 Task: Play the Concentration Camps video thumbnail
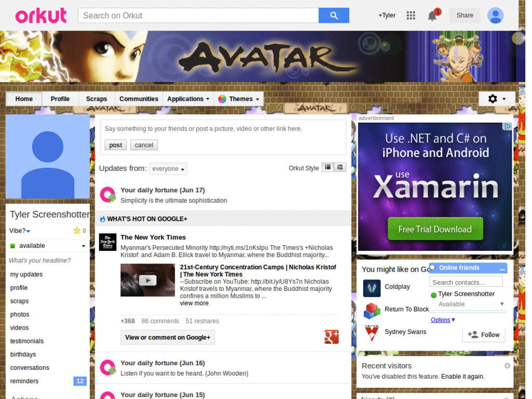click(148, 280)
